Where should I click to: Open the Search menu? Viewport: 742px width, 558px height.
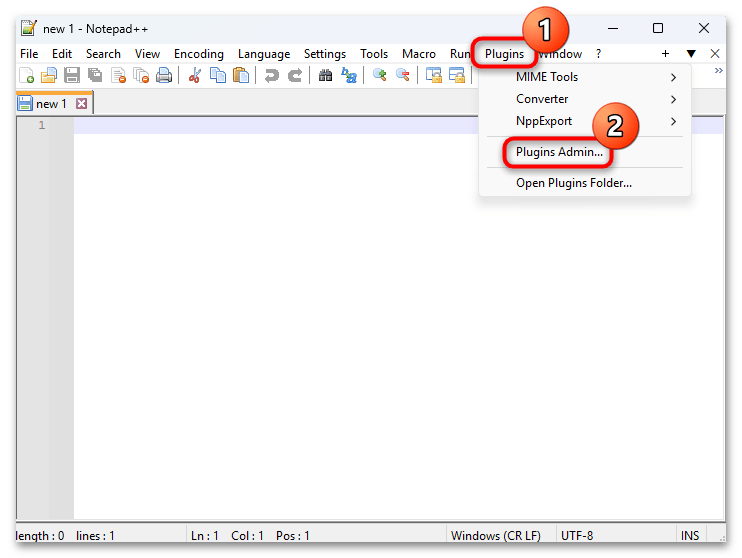103,54
